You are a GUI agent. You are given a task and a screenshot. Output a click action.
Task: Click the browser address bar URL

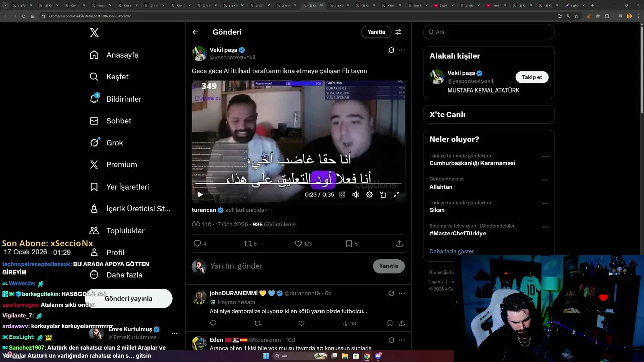point(90,16)
